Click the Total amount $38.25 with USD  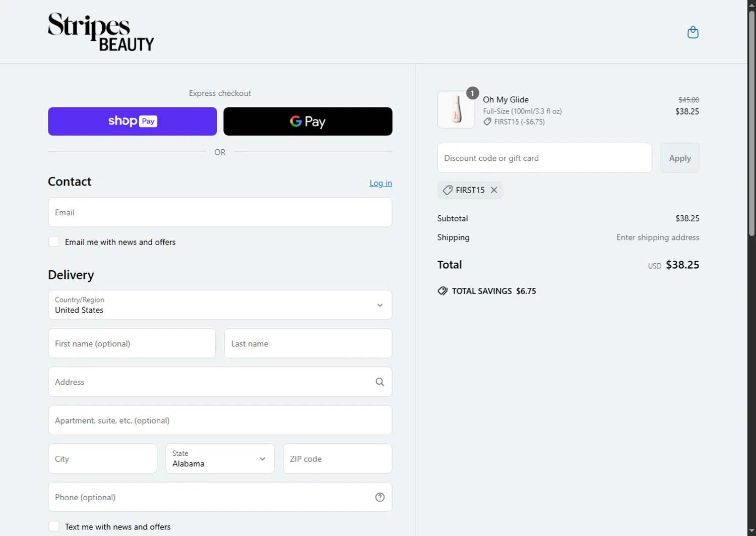coord(673,265)
